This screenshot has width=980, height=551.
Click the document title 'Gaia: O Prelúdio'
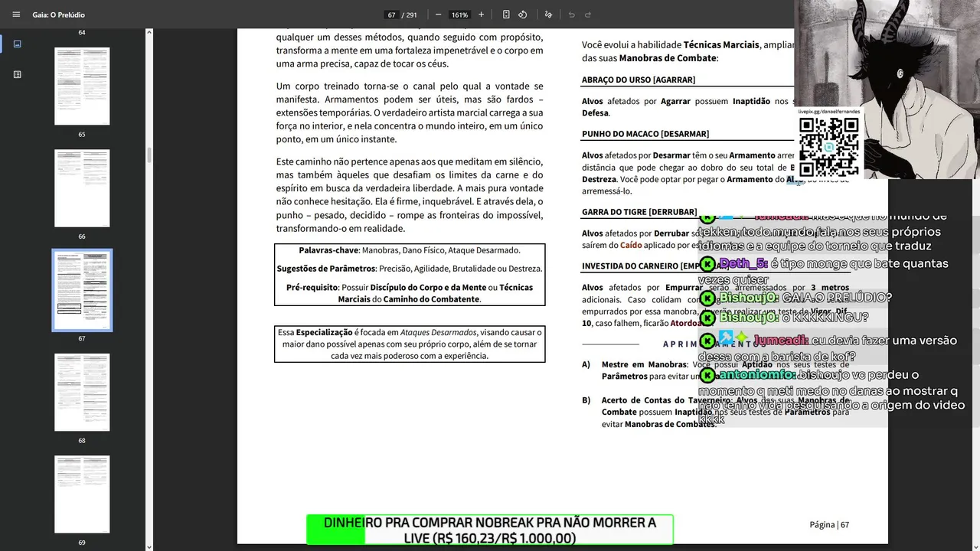tap(59, 15)
